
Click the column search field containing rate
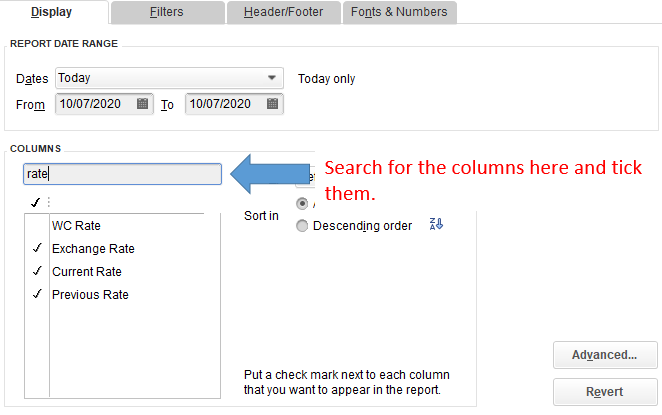[122, 174]
